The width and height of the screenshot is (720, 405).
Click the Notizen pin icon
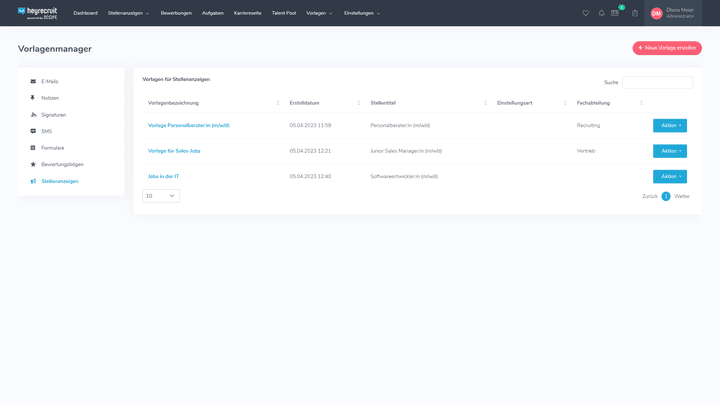(x=33, y=98)
